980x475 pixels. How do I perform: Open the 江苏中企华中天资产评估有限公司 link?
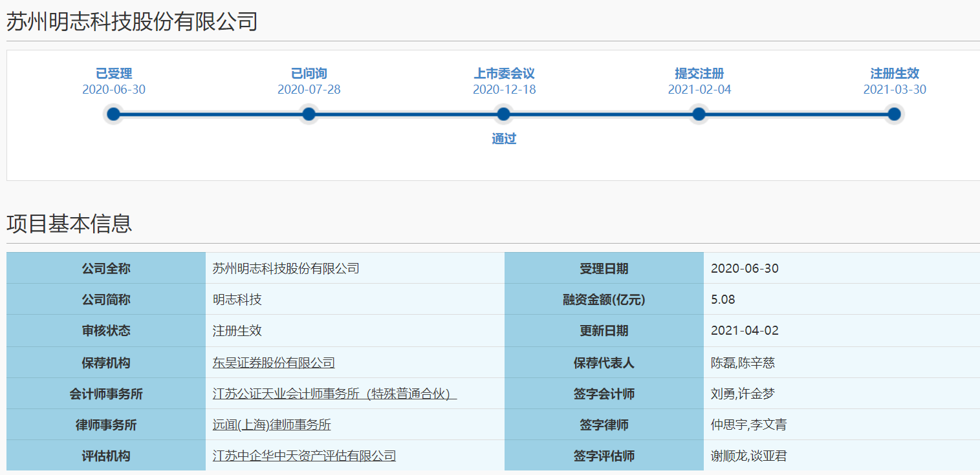[304, 456]
